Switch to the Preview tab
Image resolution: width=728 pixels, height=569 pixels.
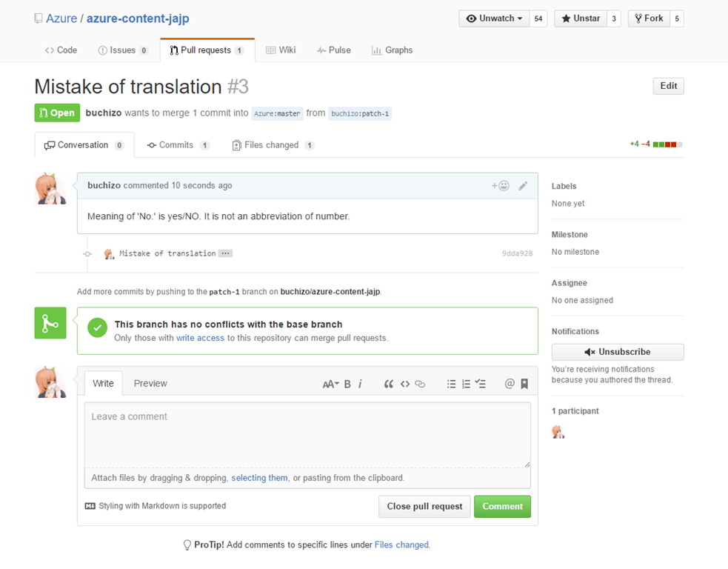pos(150,383)
